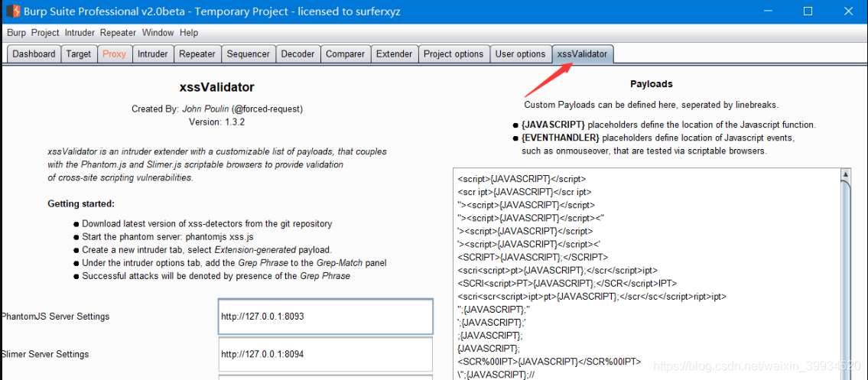Click the Slimer Server Settings URL field
Image resolution: width=868 pixels, height=380 pixels.
coord(326,354)
